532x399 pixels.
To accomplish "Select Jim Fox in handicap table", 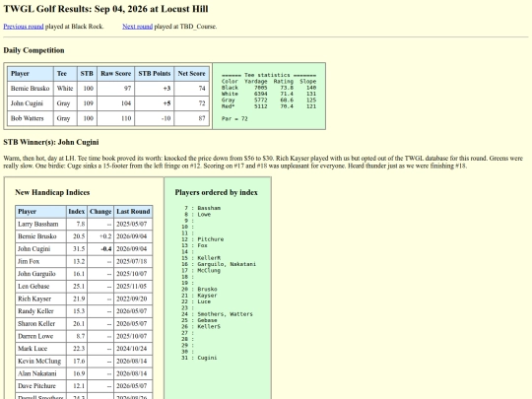I will pyautogui.click(x=29, y=262).
